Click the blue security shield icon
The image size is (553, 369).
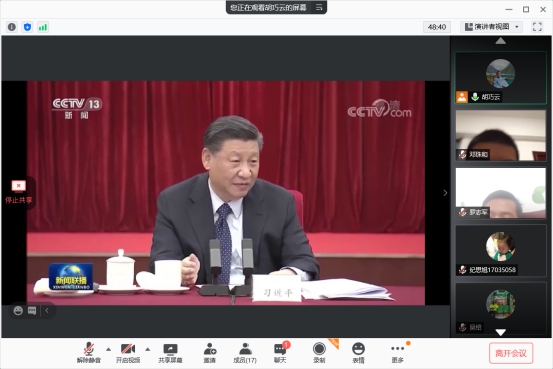pyautogui.click(x=27, y=27)
